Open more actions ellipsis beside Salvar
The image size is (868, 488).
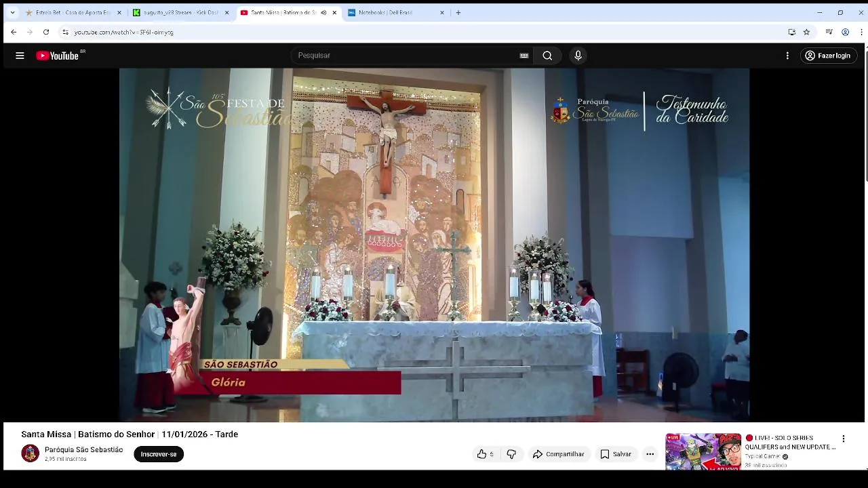click(x=650, y=454)
